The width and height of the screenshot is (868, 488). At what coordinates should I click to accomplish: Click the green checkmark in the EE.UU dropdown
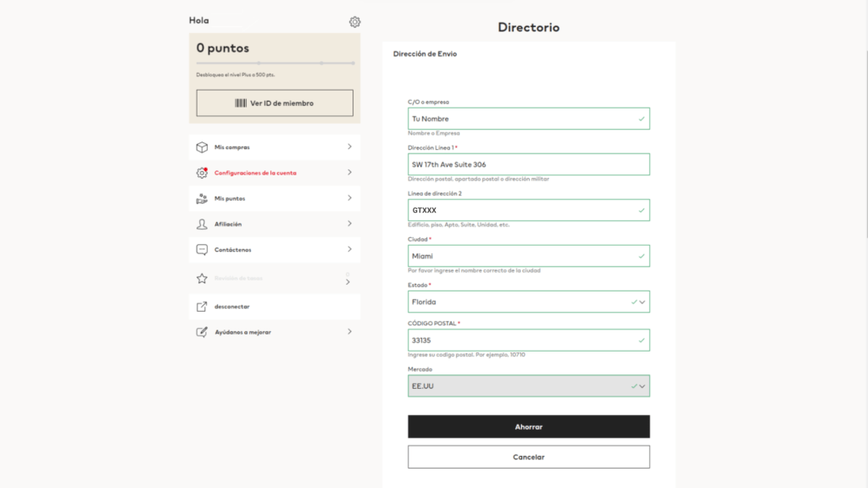click(x=634, y=386)
